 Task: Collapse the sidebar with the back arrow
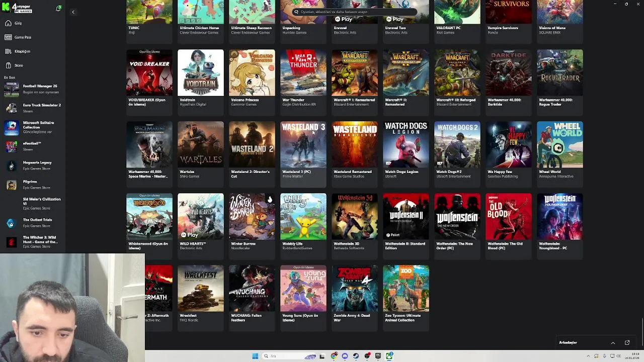[73, 12]
